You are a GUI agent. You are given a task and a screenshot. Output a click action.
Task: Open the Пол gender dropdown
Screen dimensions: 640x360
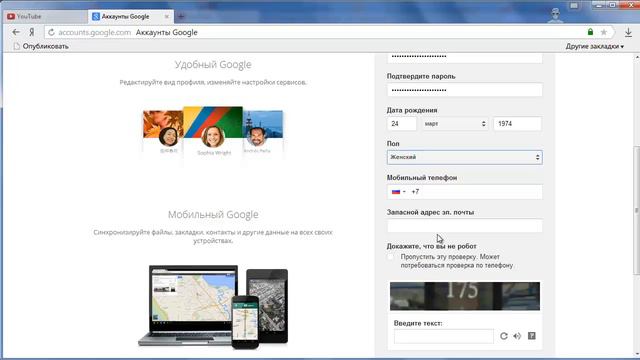tap(464, 157)
